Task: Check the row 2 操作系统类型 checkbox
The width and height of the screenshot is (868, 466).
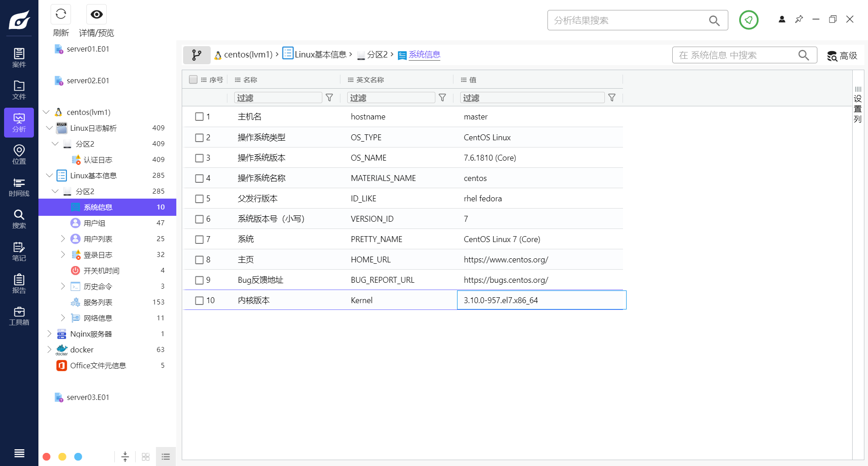Action: 199,138
